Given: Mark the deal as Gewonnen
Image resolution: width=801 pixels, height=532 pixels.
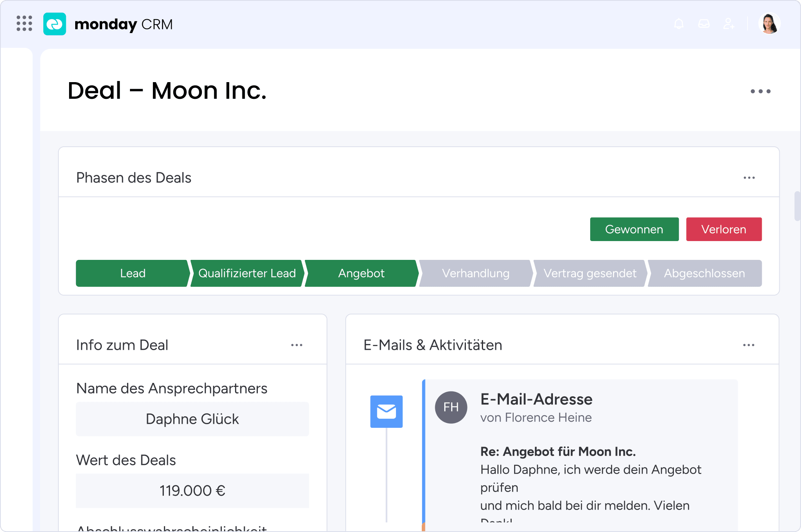Looking at the screenshot, I should tap(634, 229).
